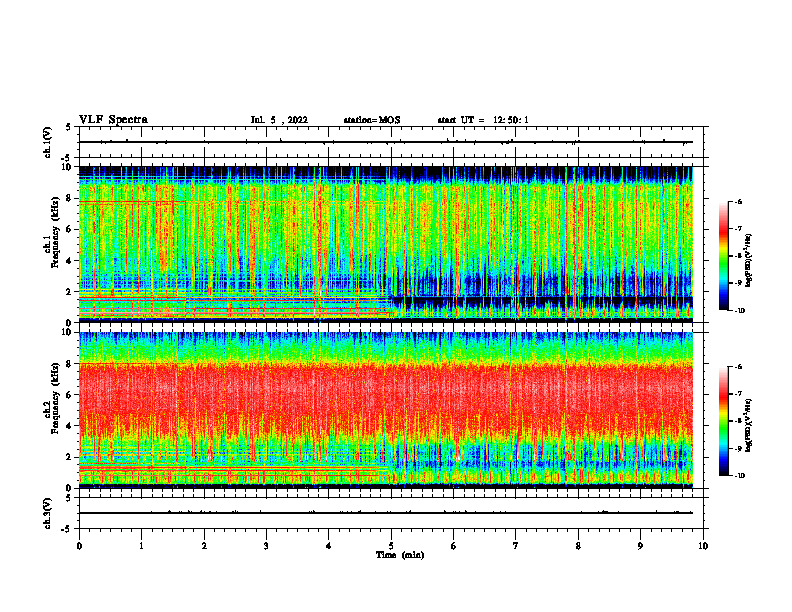Click the ch.1 spectrogram panel

click(x=386, y=244)
